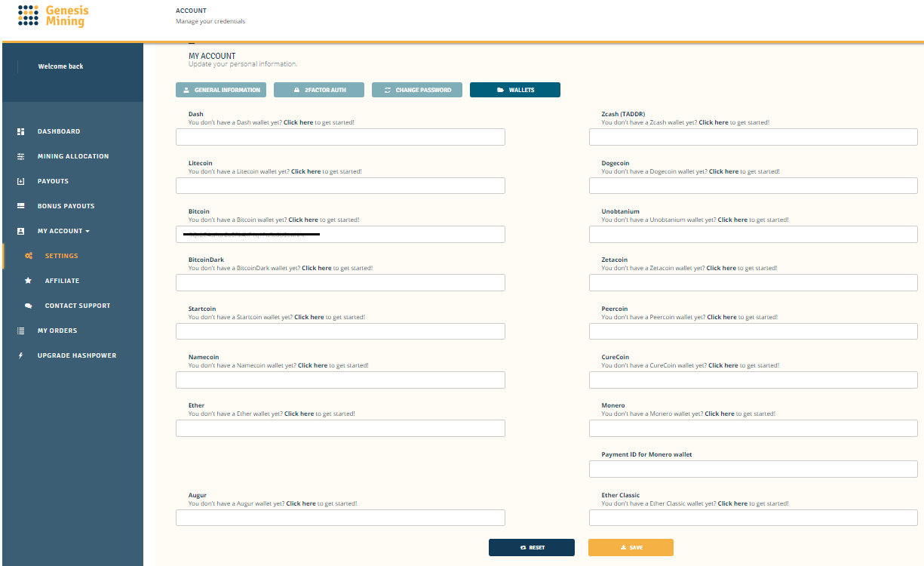This screenshot has height=566, width=924.
Task: Click the Dashboard grid icon in sidebar
Action: [x=21, y=131]
